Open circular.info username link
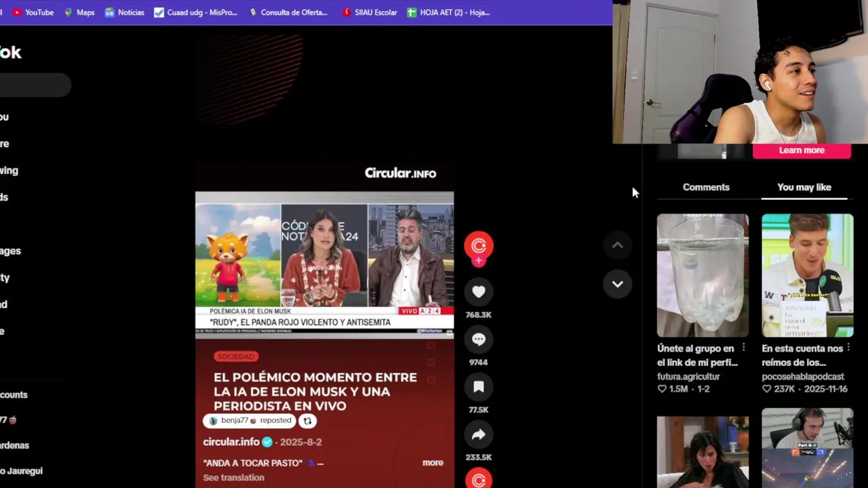868x488 pixels. click(x=231, y=442)
